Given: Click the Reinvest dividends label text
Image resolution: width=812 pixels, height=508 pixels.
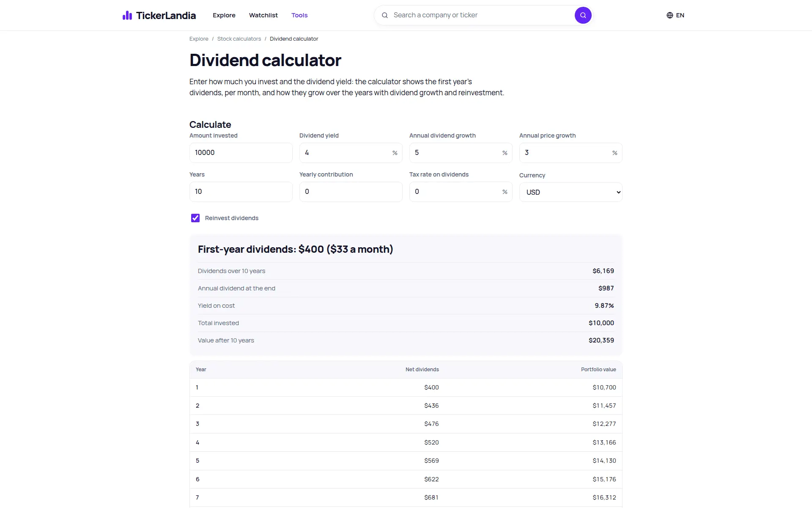Looking at the screenshot, I should point(232,218).
